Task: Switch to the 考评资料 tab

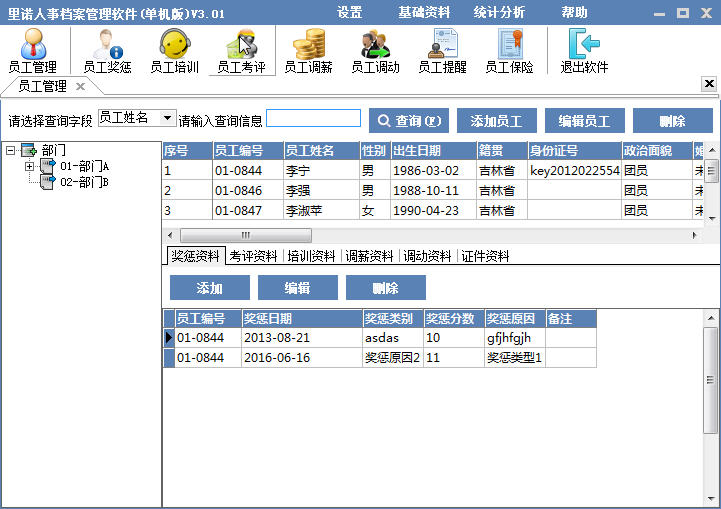Action: (x=253, y=256)
